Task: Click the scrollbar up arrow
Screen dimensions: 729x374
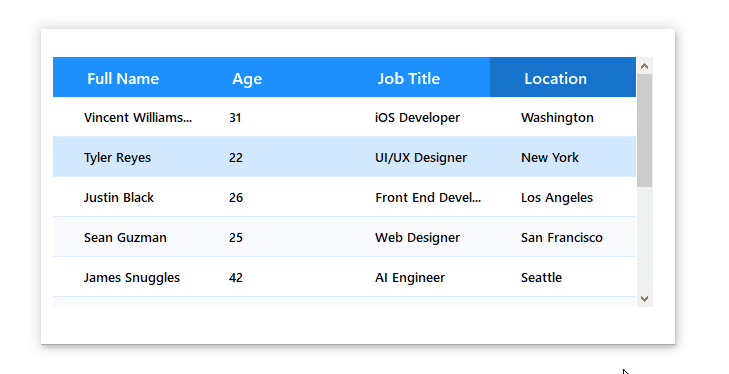Action: tap(644, 66)
